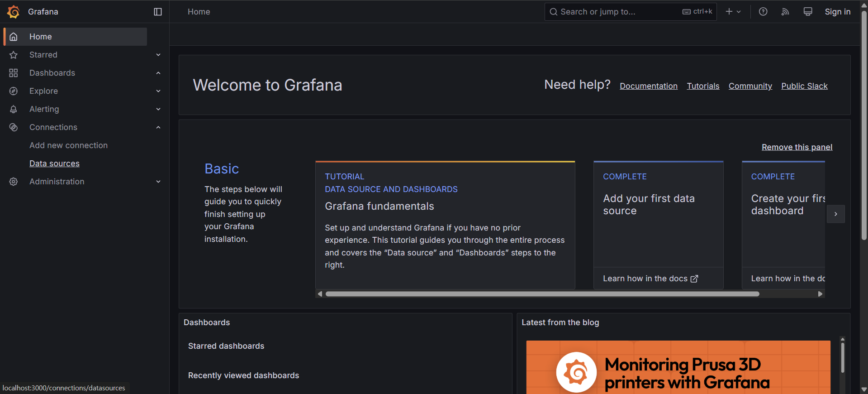The image size is (868, 394).
Task: Open Administration in the sidebar
Action: coord(57,182)
